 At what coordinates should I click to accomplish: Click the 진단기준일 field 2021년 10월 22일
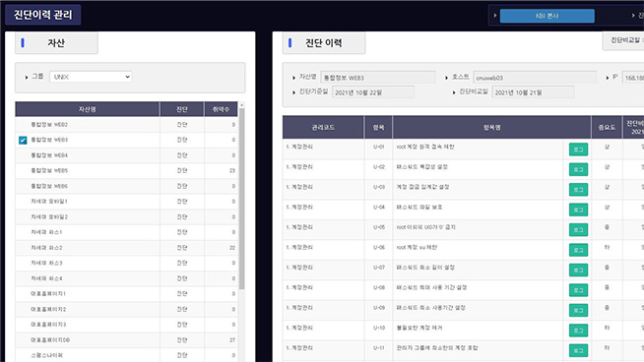[373, 92]
